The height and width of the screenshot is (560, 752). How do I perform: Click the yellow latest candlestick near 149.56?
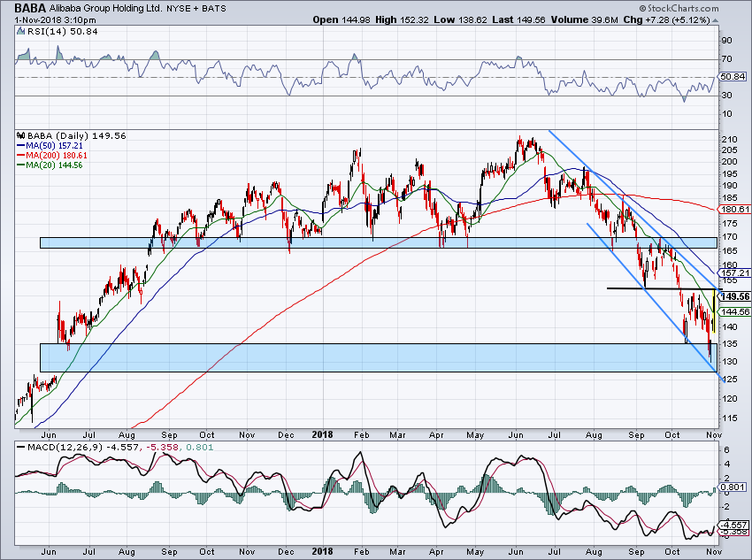(714, 311)
